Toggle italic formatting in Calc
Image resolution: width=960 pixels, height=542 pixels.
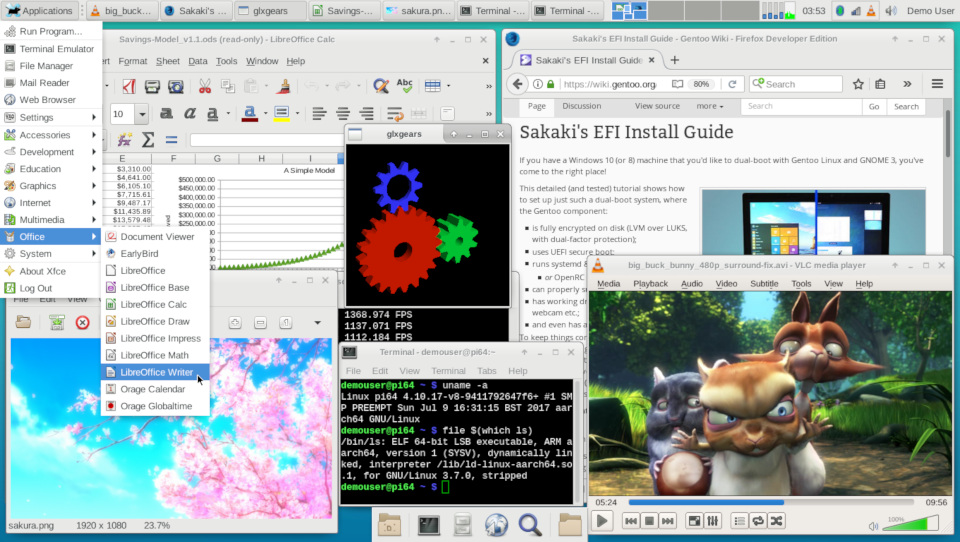190,113
